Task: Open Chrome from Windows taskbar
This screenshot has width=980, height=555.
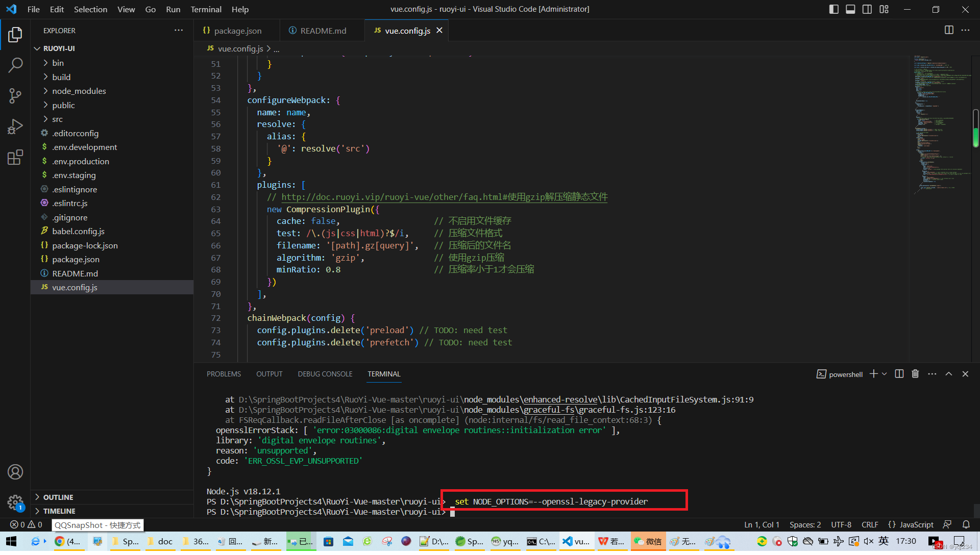Action: pyautogui.click(x=67, y=542)
